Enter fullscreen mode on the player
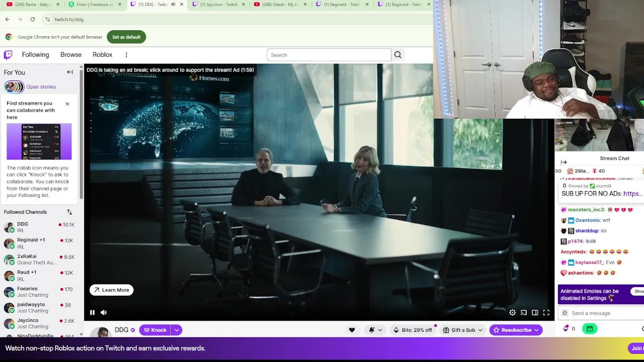 point(546,313)
